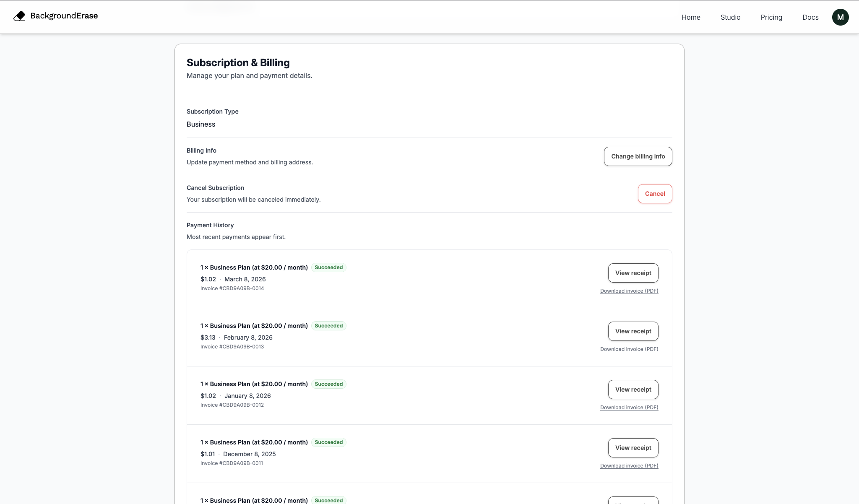
Task: Select the text 'Invoice #CBD9A09B-0012'
Action: click(x=232, y=405)
